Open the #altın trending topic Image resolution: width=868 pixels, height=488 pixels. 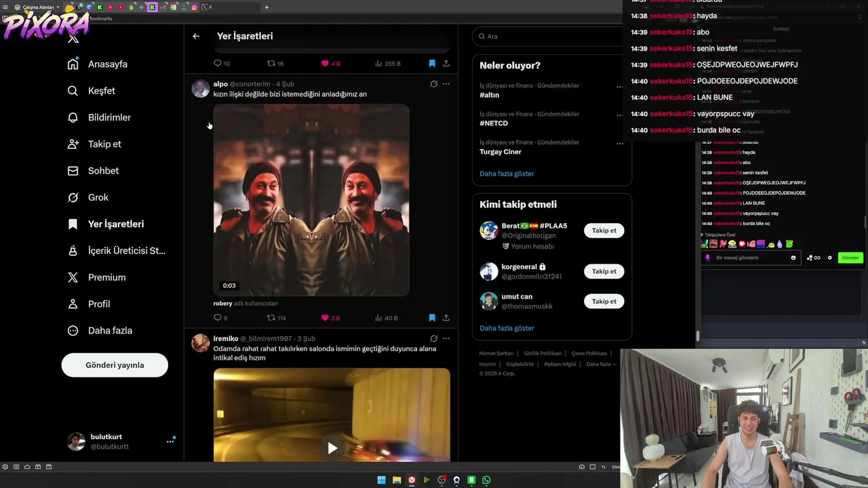(x=489, y=95)
